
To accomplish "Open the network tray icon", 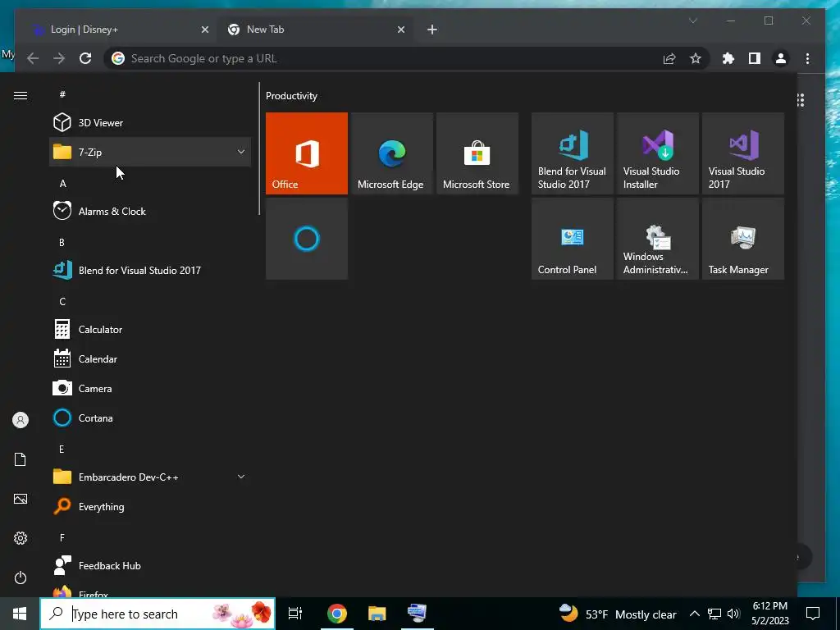I will pyautogui.click(x=714, y=614).
